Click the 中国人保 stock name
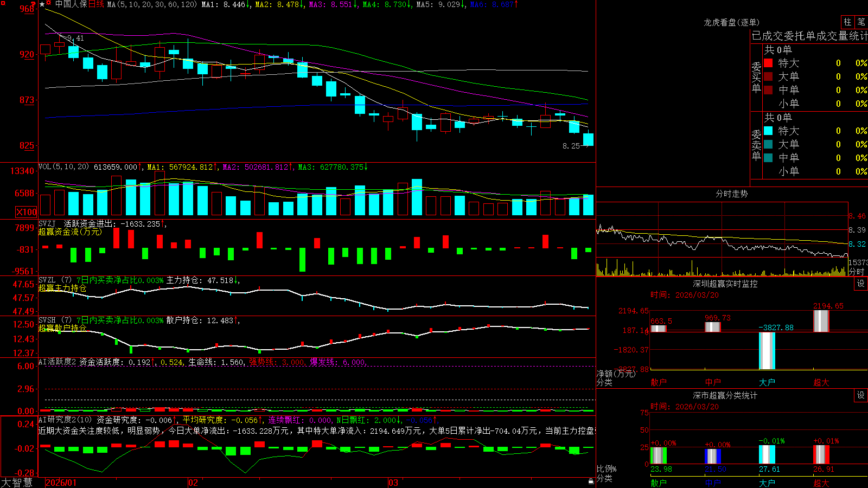Image resolution: width=868 pixels, height=488 pixels. tap(71, 4)
